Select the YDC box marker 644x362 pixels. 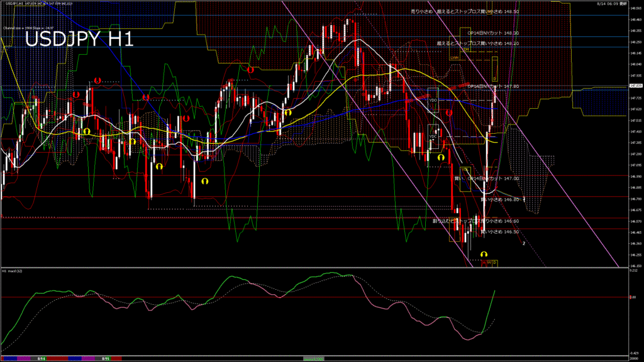pyautogui.click(x=433, y=136)
